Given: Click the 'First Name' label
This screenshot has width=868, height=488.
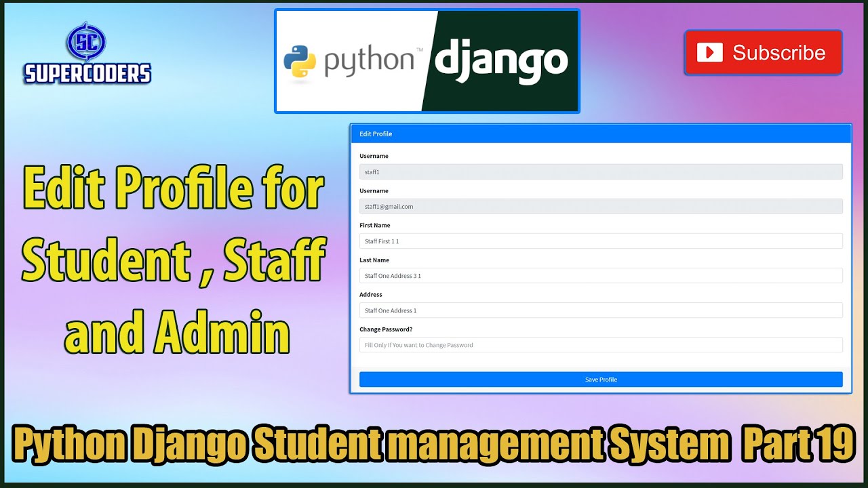Looking at the screenshot, I should [375, 226].
